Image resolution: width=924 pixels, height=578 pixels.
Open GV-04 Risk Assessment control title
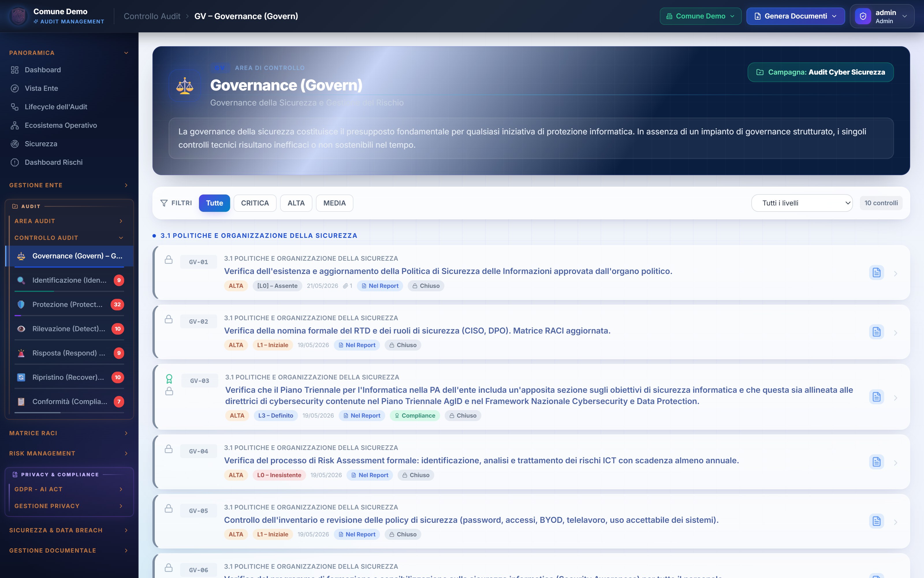(481, 461)
